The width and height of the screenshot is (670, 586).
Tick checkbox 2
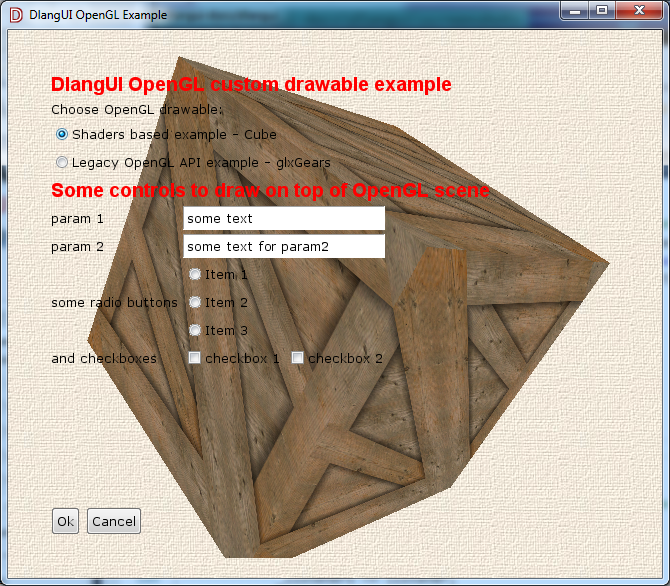coord(298,358)
